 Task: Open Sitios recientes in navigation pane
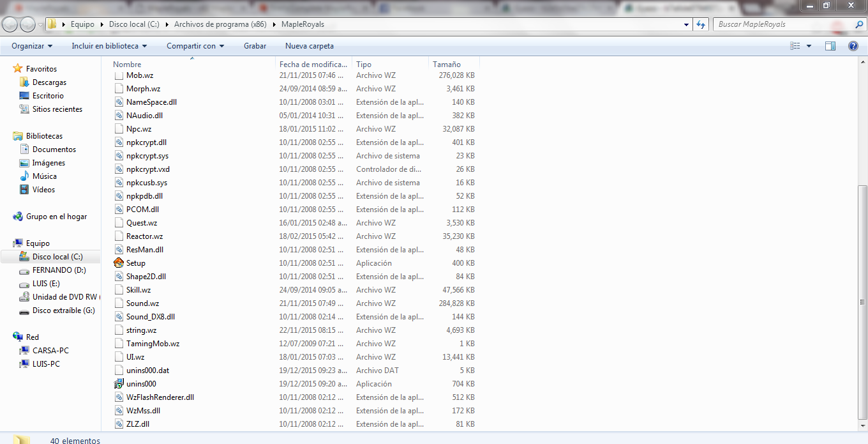57,109
